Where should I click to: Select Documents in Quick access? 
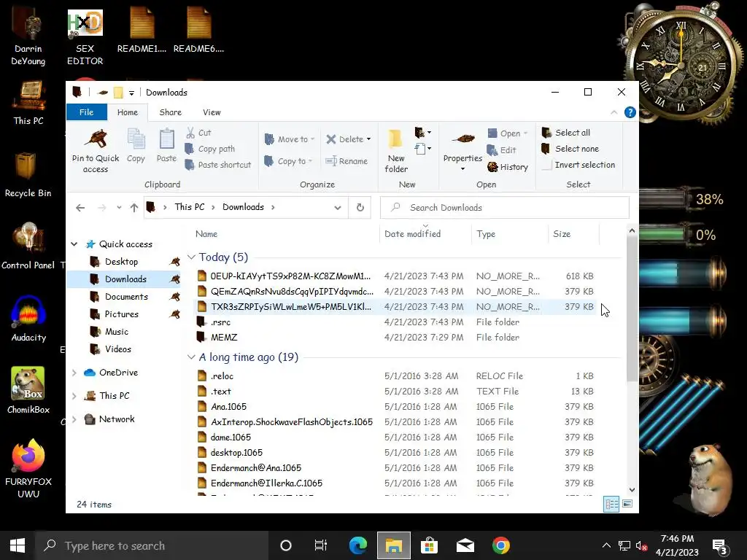[x=126, y=297]
